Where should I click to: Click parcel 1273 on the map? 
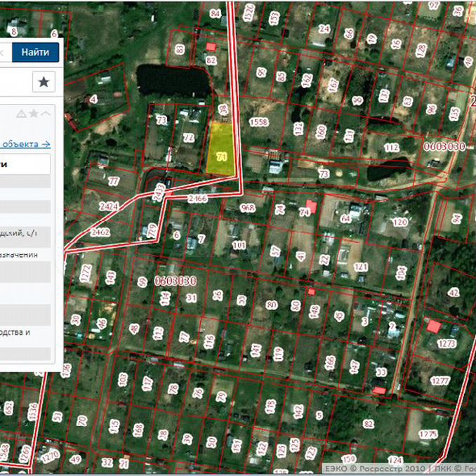(x=446, y=344)
